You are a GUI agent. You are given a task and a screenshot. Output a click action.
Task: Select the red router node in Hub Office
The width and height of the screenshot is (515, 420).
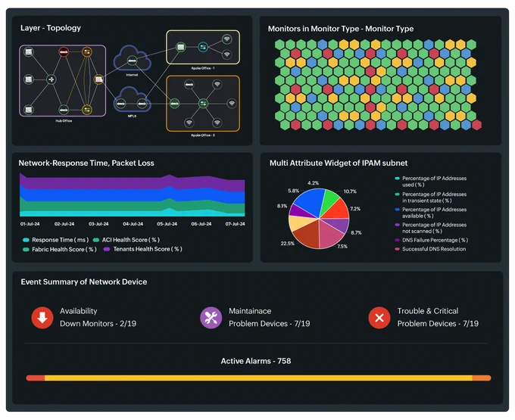pos(64,51)
